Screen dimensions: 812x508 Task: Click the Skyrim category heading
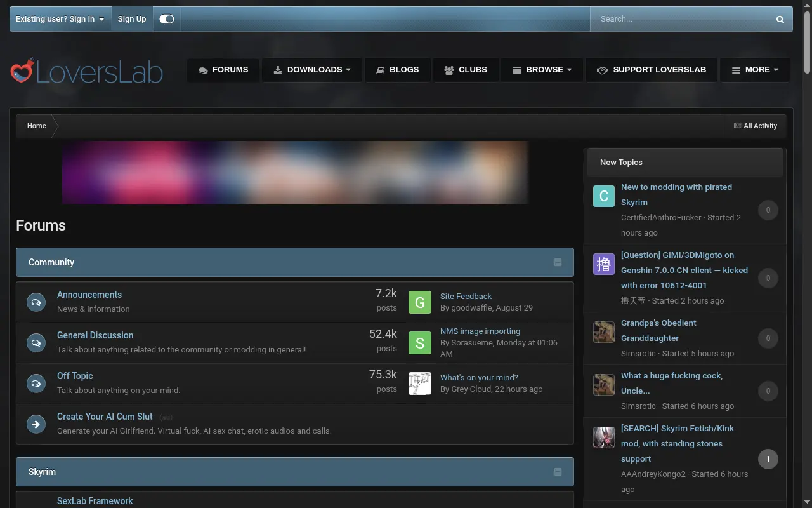pos(42,472)
